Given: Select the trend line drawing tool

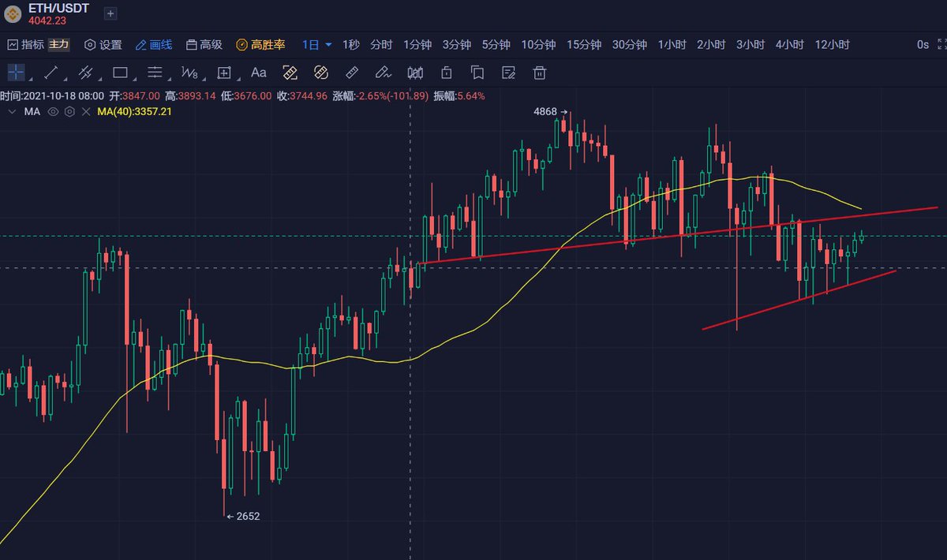Looking at the screenshot, I should pos(51,73).
